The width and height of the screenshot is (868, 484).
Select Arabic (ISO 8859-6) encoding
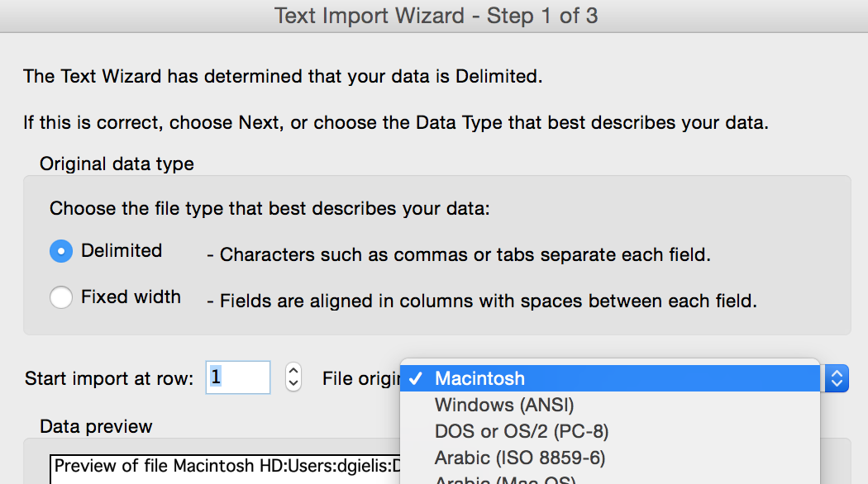[520, 457]
